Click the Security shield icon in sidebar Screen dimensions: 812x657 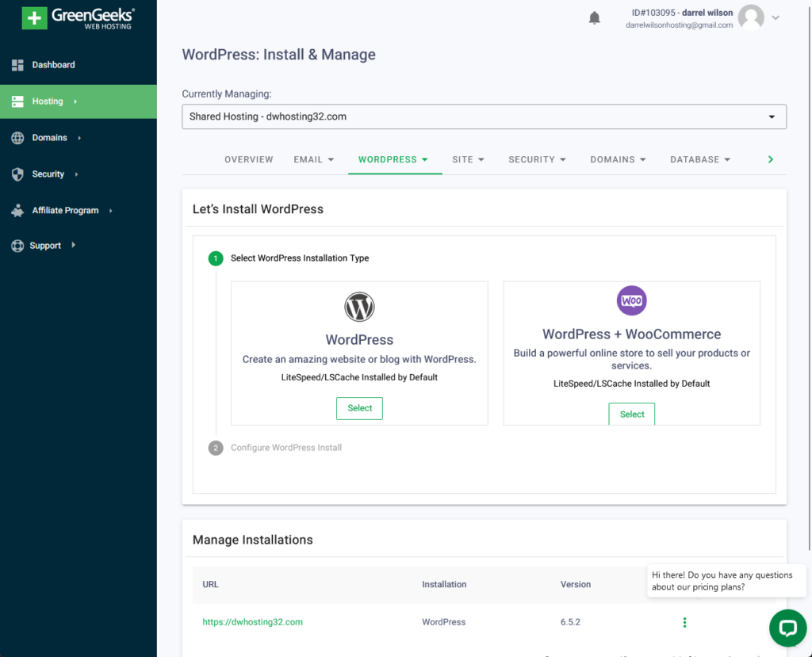tap(17, 174)
